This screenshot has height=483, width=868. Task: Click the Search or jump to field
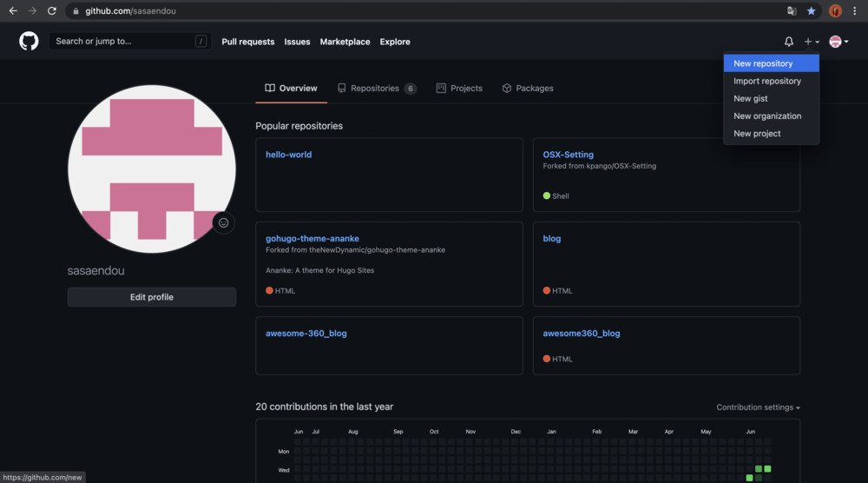130,41
